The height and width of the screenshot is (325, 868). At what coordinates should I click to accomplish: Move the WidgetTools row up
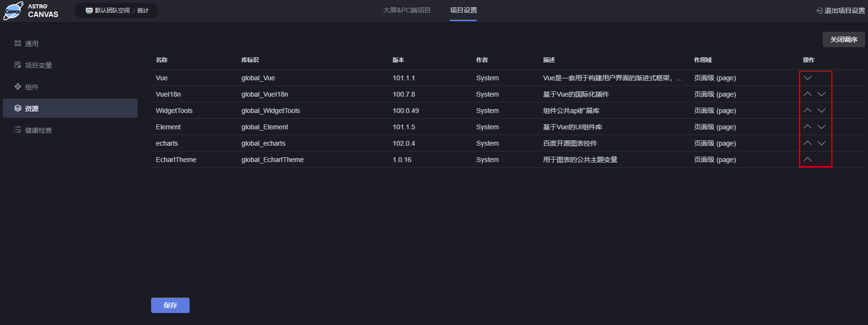pyautogui.click(x=807, y=111)
